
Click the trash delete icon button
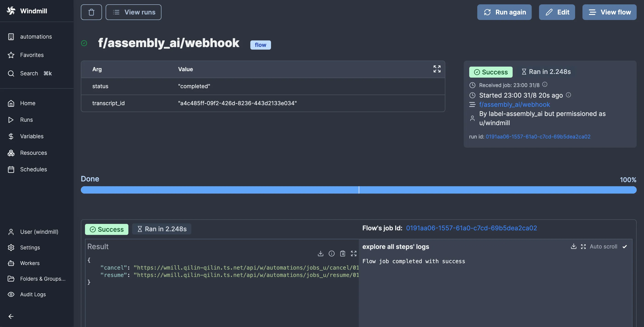(x=91, y=12)
